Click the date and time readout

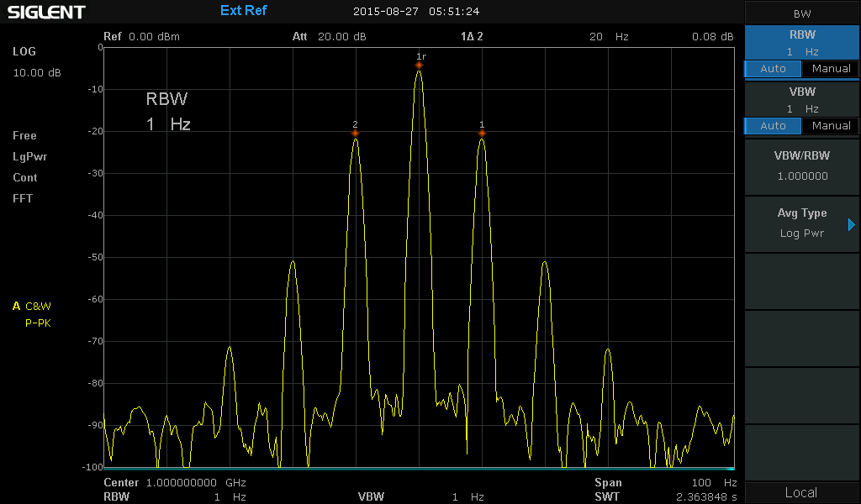coord(416,12)
